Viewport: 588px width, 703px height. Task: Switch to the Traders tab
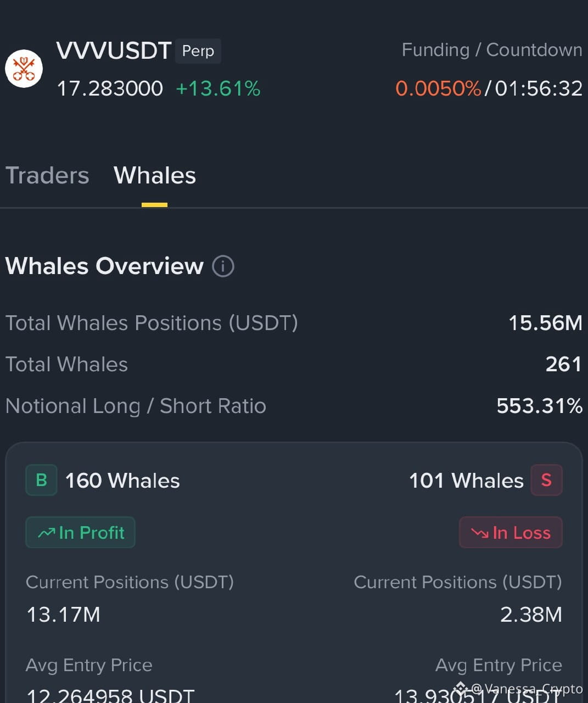click(47, 176)
